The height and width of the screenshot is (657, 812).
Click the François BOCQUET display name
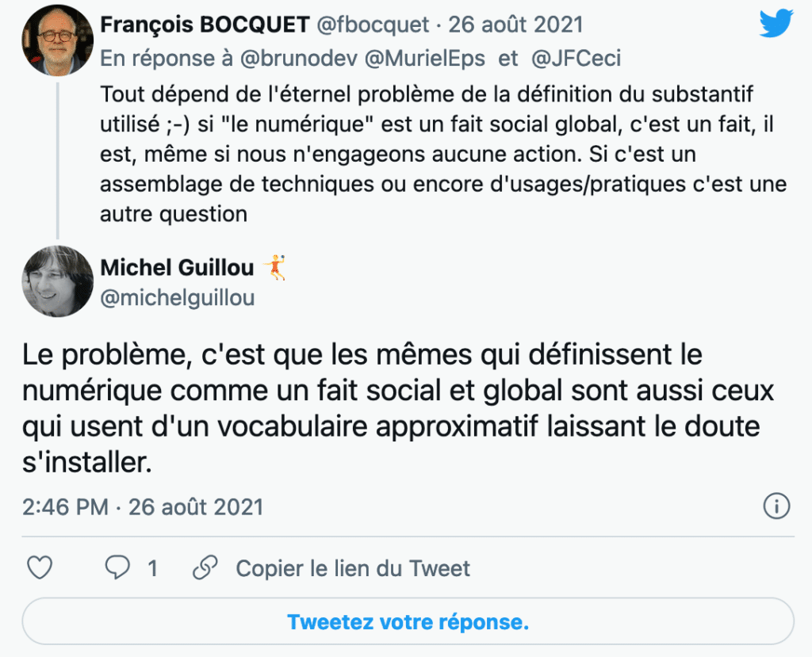205,25
